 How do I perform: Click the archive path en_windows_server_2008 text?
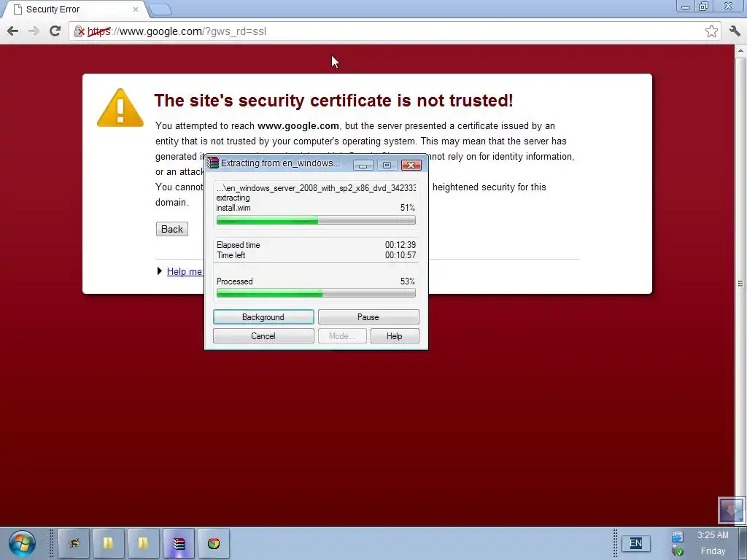[x=316, y=188]
